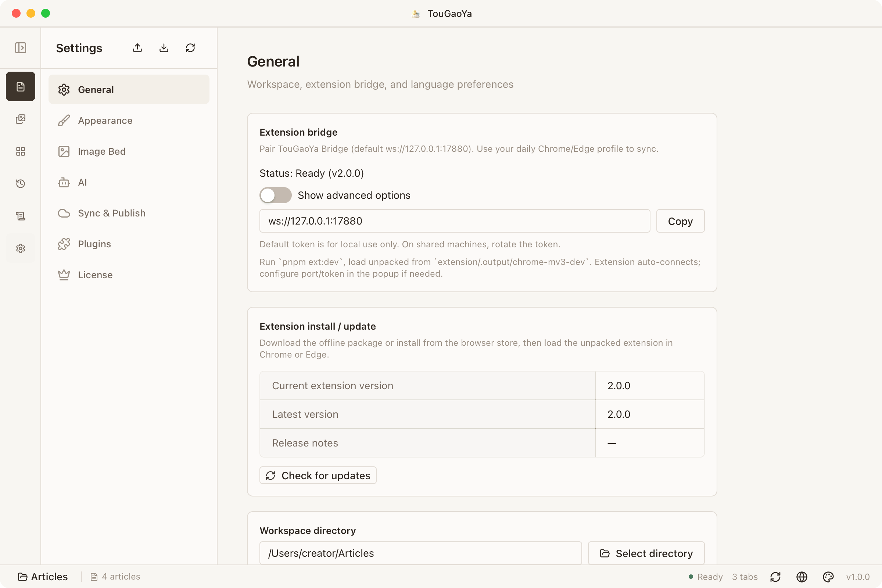Image resolution: width=882 pixels, height=588 pixels.
Task: Click the palette theme icon in status bar
Action: pos(828,577)
